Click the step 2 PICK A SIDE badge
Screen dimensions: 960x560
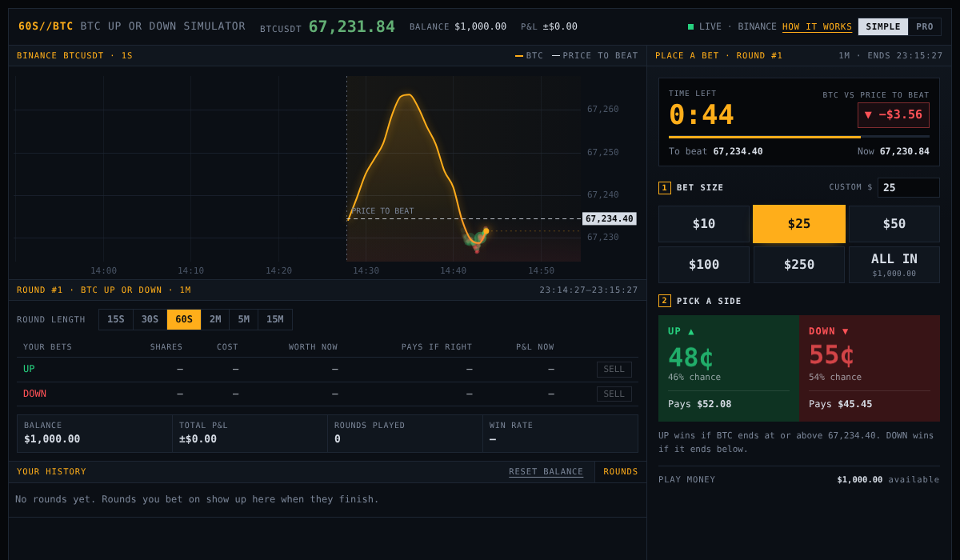(665, 301)
